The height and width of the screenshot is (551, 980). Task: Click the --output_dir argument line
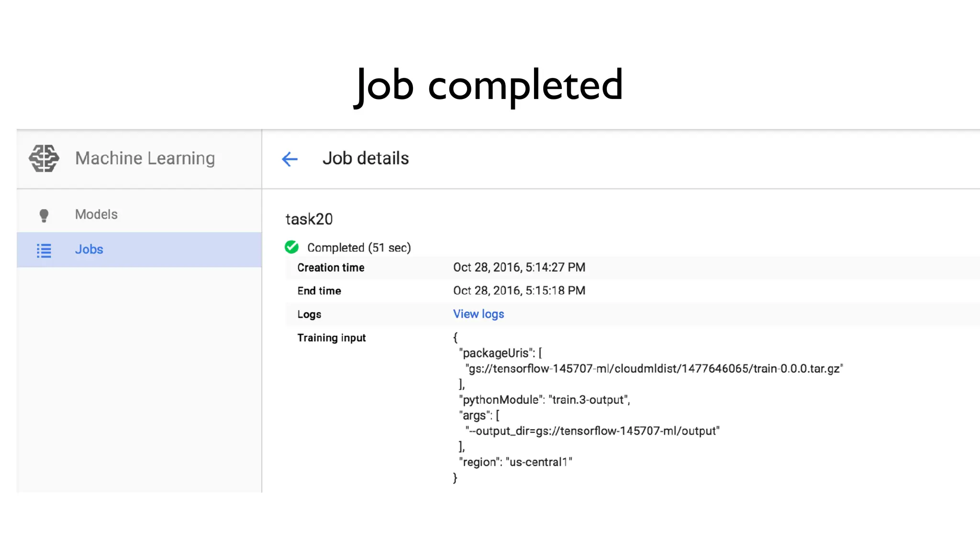click(592, 431)
